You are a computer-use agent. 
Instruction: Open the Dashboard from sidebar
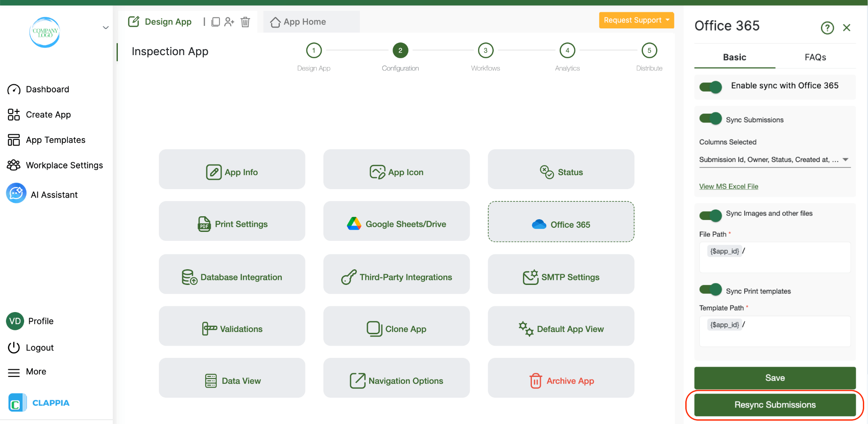38,89
